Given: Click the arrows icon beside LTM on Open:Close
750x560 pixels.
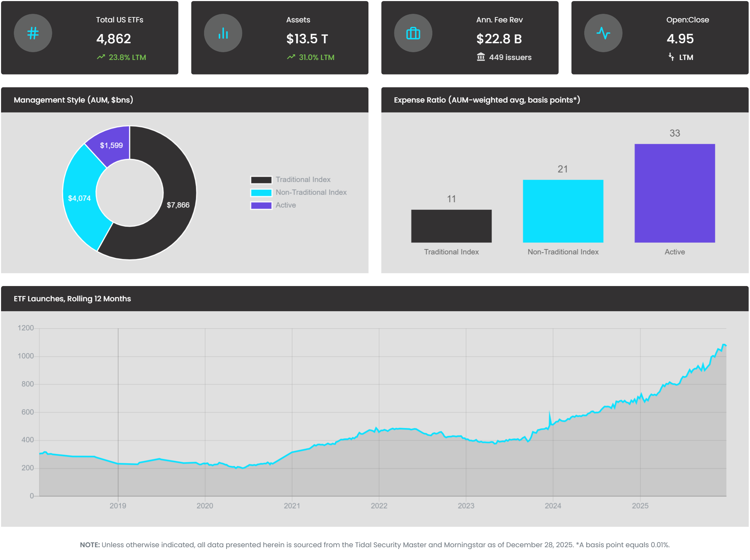Looking at the screenshot, I should click(671, 57).
